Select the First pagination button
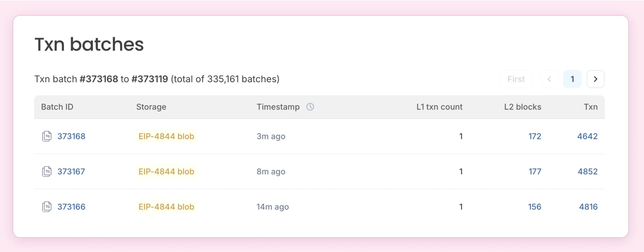Screen dimensions: 644x252 [516, 79]
